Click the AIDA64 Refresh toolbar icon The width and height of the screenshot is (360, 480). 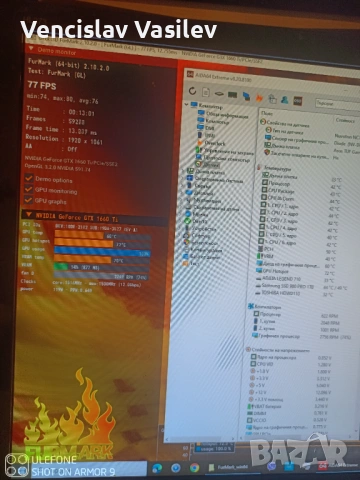click(192, 91)
